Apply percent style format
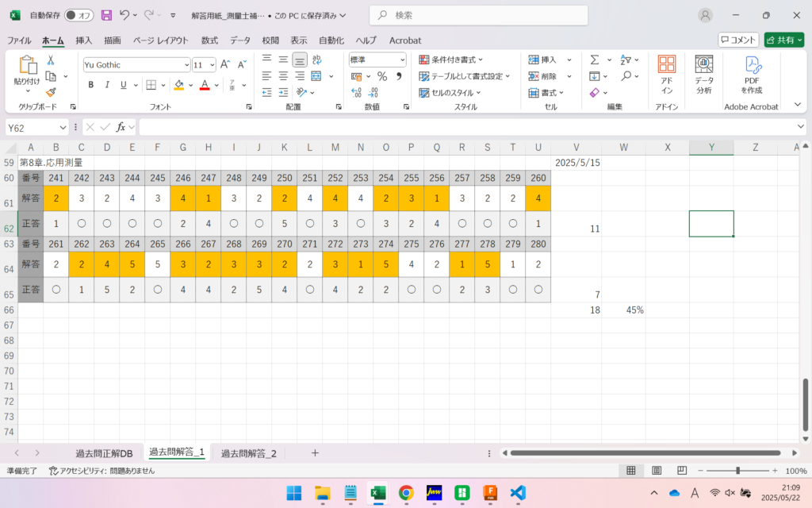Screen dimensions: 812x508 382,76
